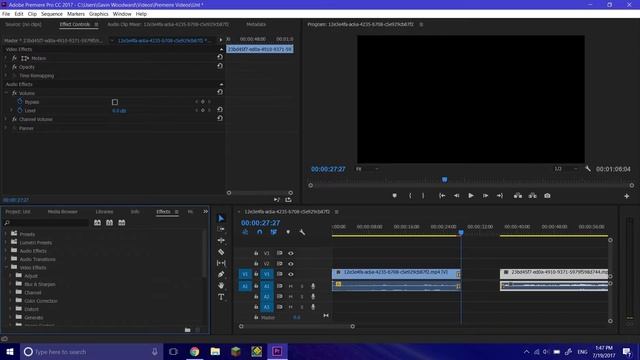The width and height of the screenshot is (640, 360).
Task: Click the YUV Effects filter icon
Action: [122, 223]
